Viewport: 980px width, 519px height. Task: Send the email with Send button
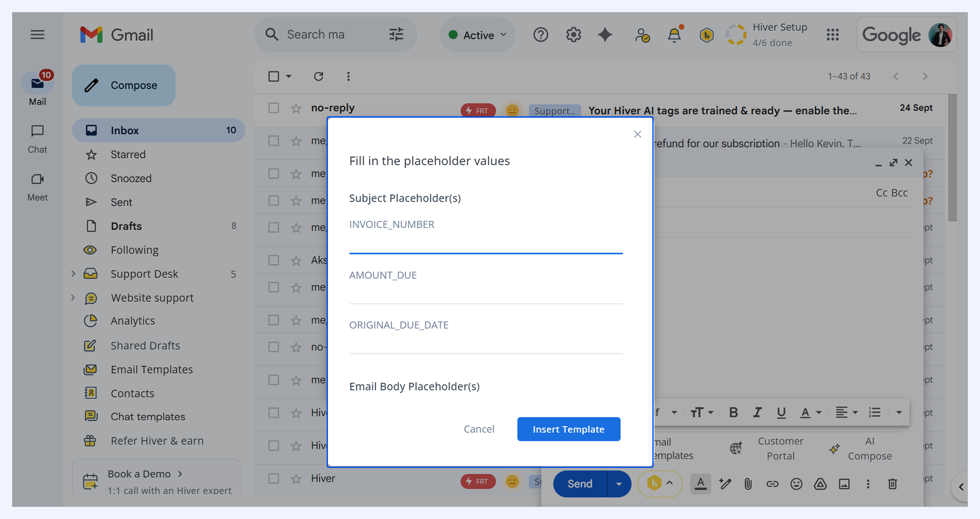tap(580, 484)
